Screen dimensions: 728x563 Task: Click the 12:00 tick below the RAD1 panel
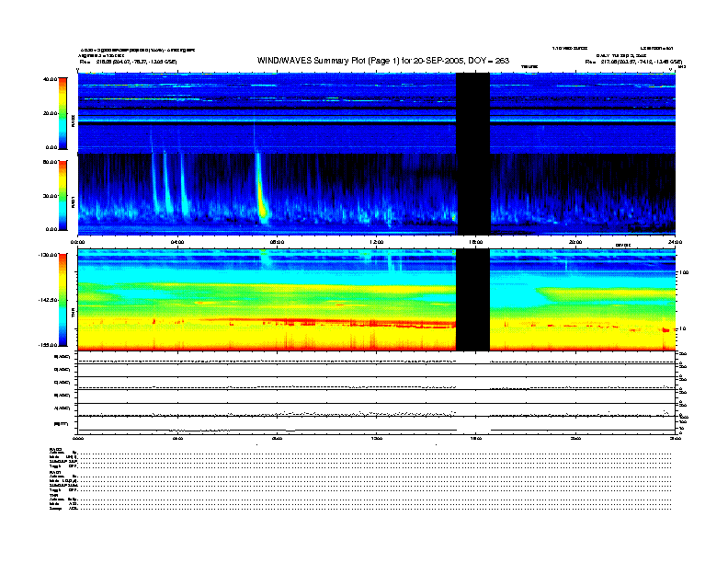[377, 242]
